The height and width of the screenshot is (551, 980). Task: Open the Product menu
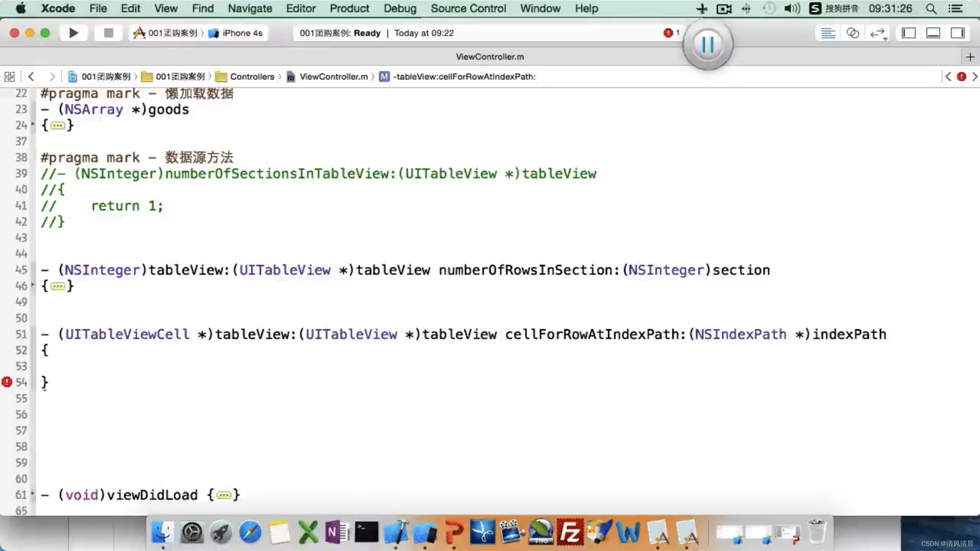coord(349,8)
